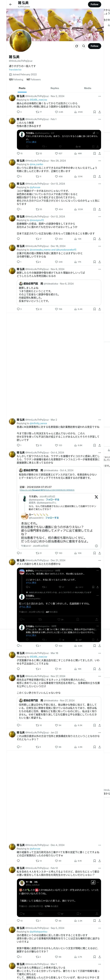Viewport: 110px width, 980px height.
Task: Share the Oct 13, 2024 post
Action: click(x=99, y=209)
